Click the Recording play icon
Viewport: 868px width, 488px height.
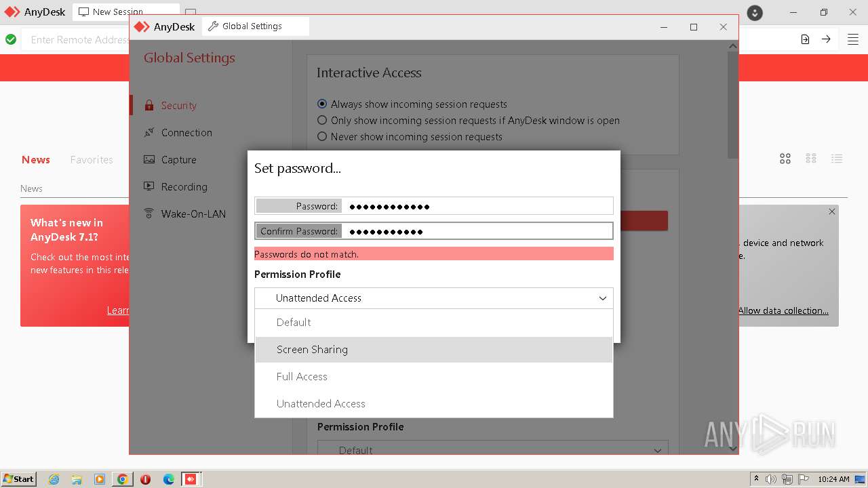coord(149,186)
